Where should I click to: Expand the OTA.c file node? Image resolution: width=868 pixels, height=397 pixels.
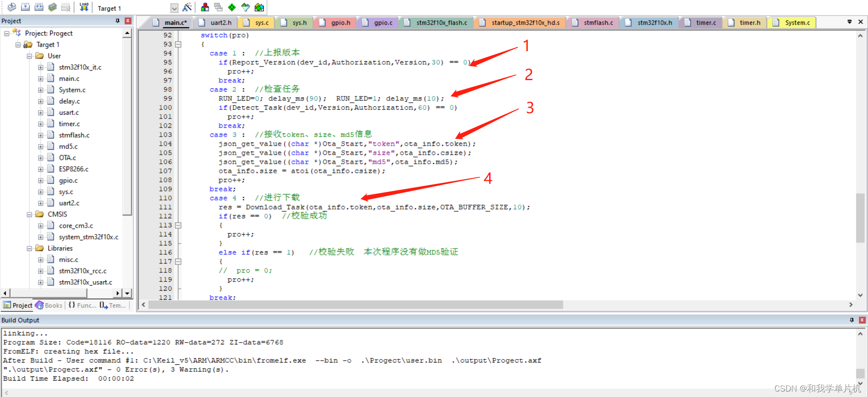(41, 158)
